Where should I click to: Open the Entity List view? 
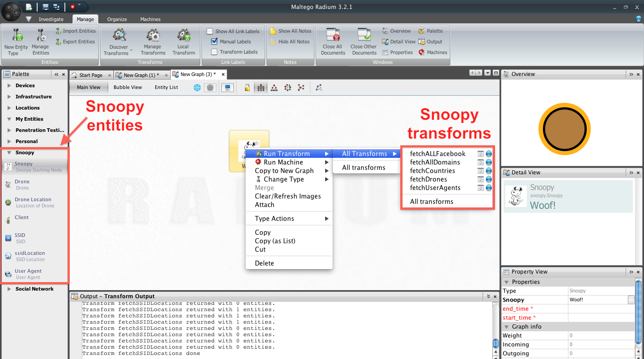(x=166, y=87)
